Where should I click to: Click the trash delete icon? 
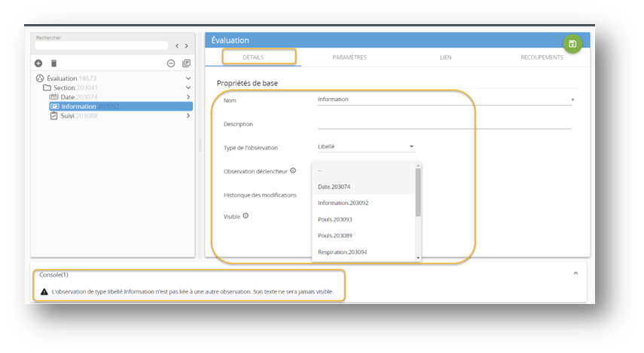pyautogui.click(x=53, y=63)
